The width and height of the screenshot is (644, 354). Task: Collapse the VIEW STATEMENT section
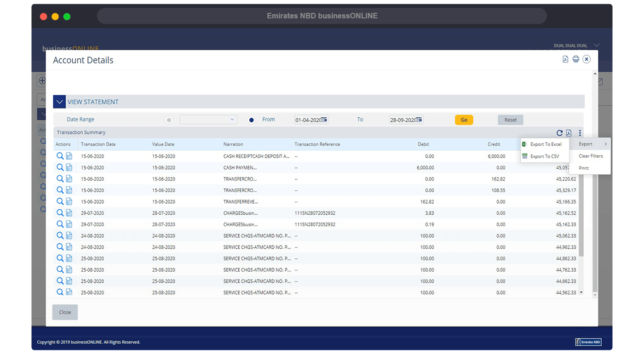59,102
